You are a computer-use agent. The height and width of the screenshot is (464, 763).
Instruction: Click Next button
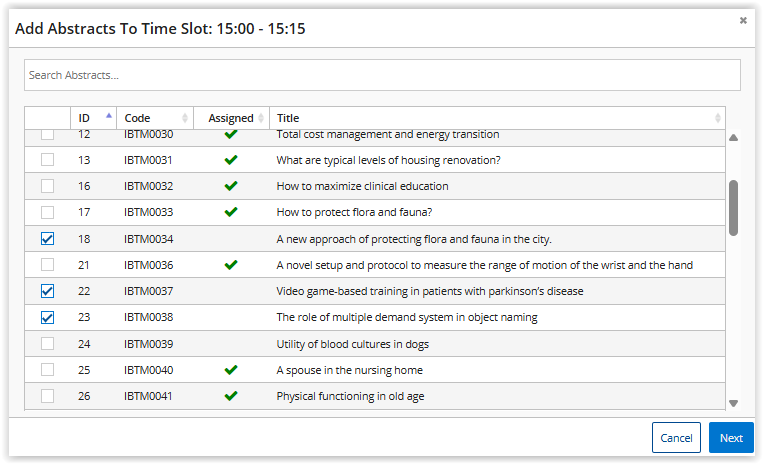pos(731,438)
